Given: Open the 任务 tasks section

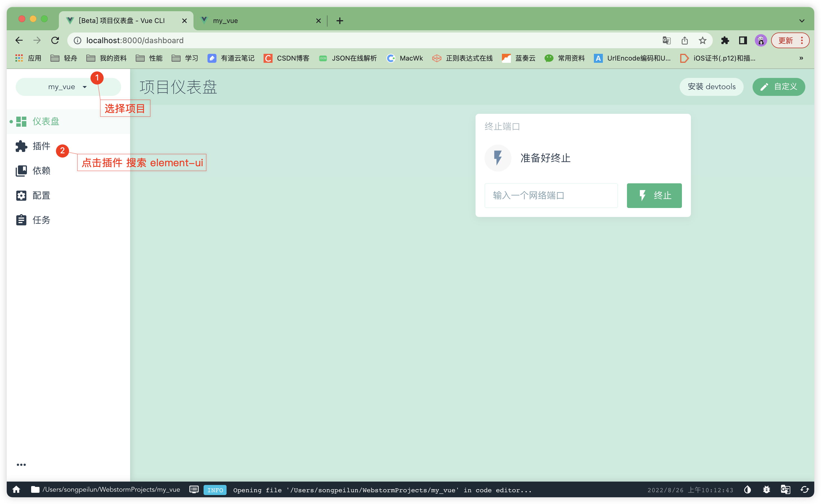Looking at the screenshot, I should coord(41,220).
